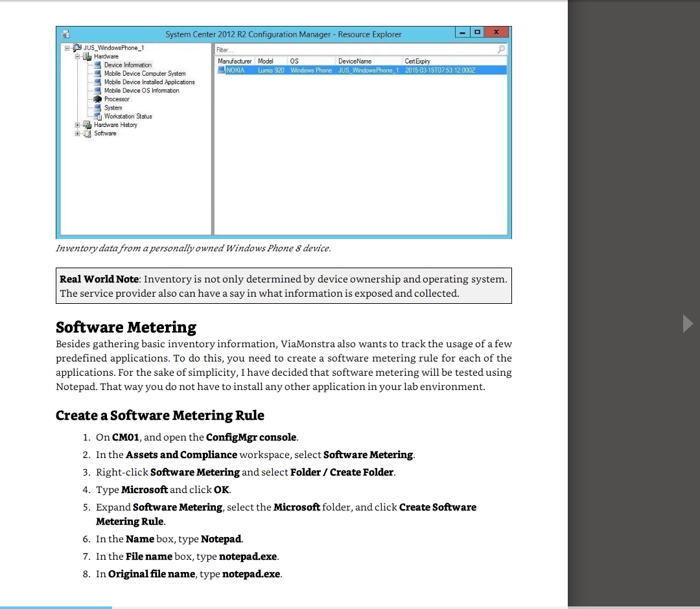Click the Resource Explorer app icon in title bar
The width and height of the screenshot is (700, 609).
coord(65,34)
